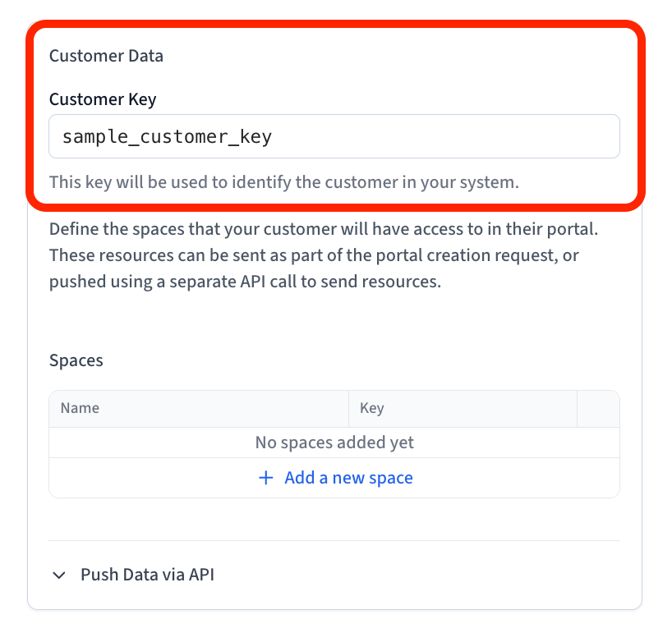Click the Customer Key field label
Image resolution: width=672 pixels, height=642 pixels.
click(x=103, y=99)
